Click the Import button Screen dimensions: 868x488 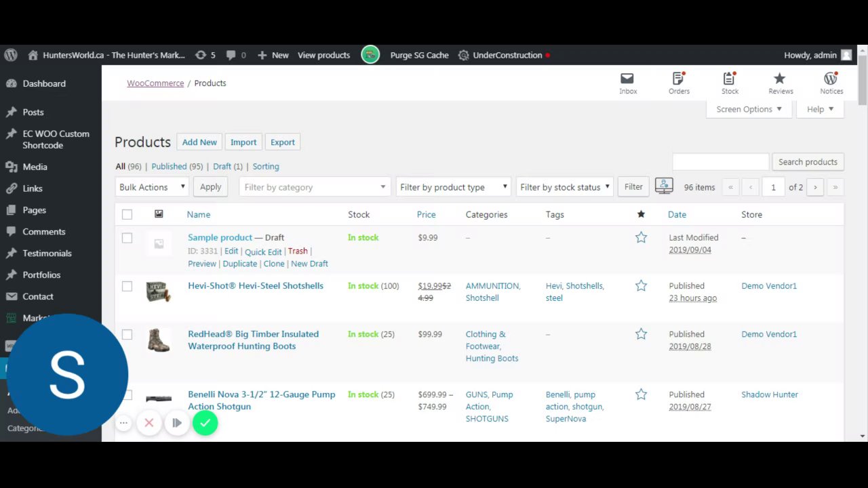click(243, 142)
